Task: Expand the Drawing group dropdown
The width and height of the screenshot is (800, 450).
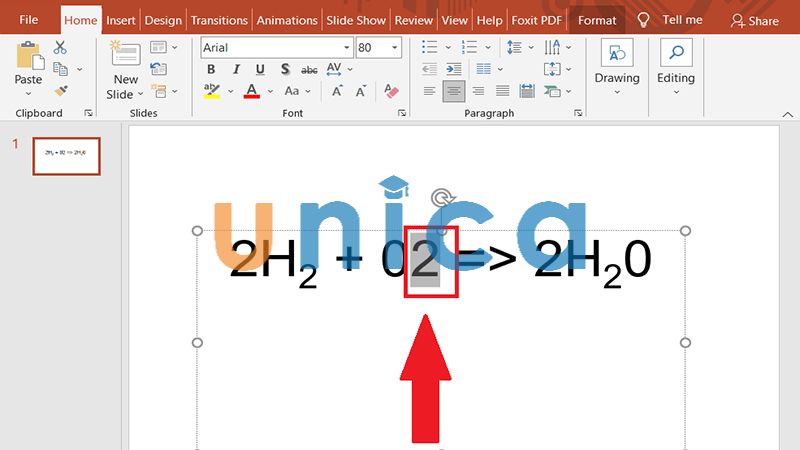Action: 617,93
